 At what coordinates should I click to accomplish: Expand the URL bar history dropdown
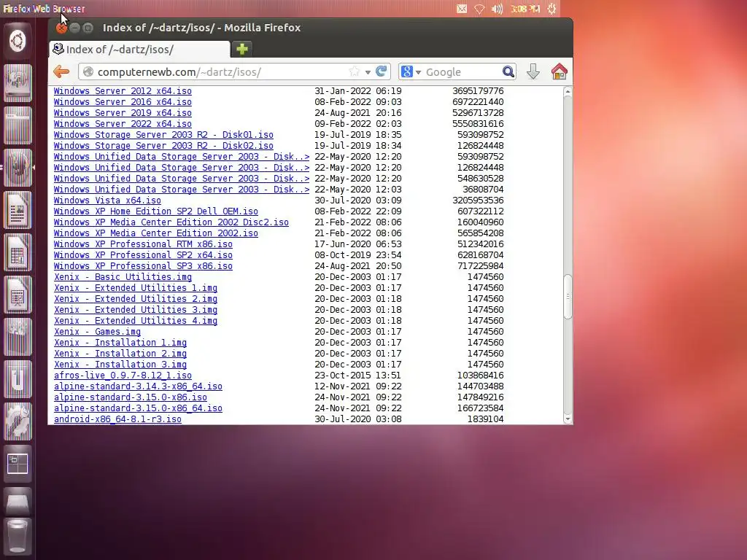click(x=368, y=72)
